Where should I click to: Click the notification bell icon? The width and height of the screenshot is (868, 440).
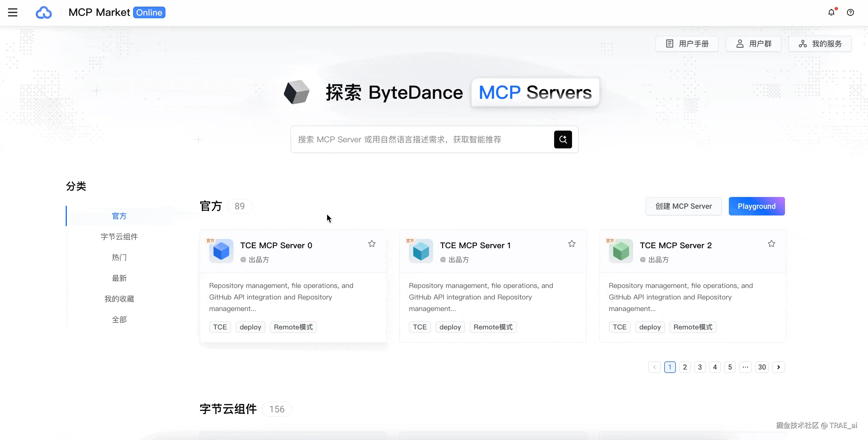coord(831,12)
